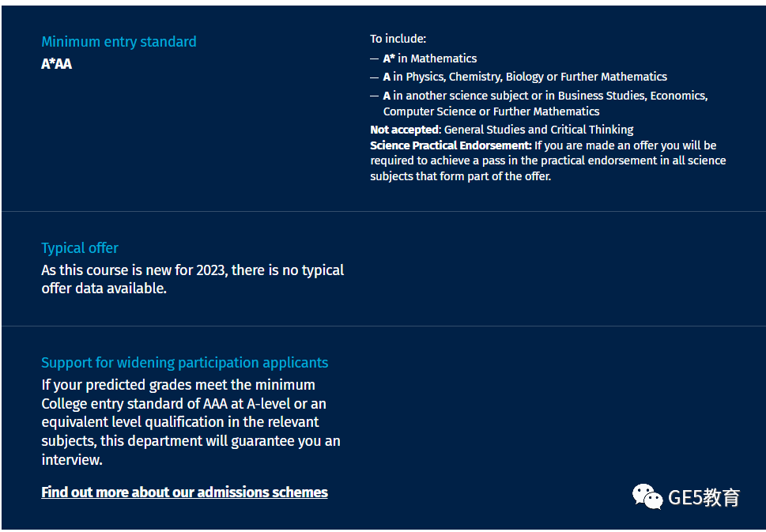Screen dimensions: 766x532
Task: Click General Studies and Critical Thinking text
Action: pyautogui.click(x=539, y=130)
